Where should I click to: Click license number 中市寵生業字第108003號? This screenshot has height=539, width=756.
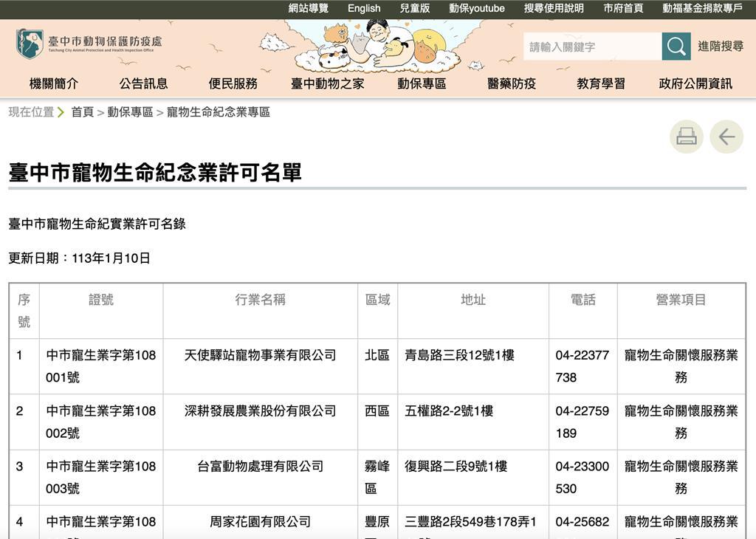tap(101, 477)
